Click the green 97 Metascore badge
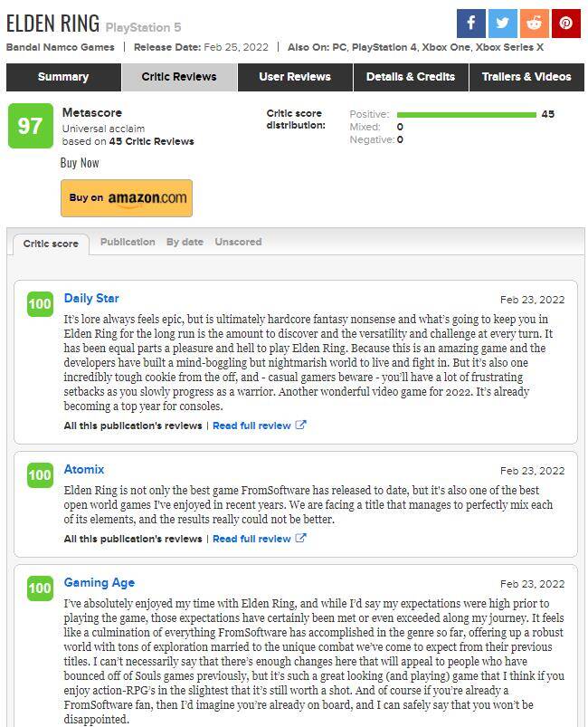588x727 pixels. click(31, 126)
